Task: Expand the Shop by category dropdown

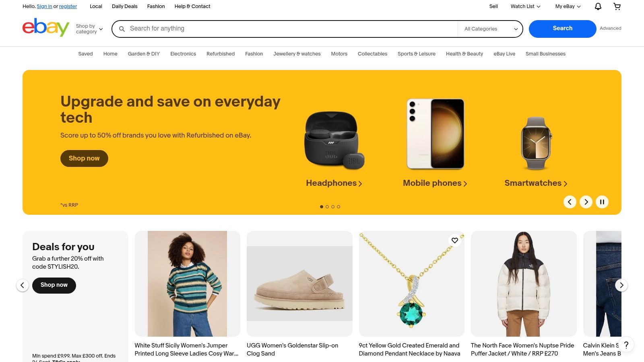Action: [x=89, y=29]
